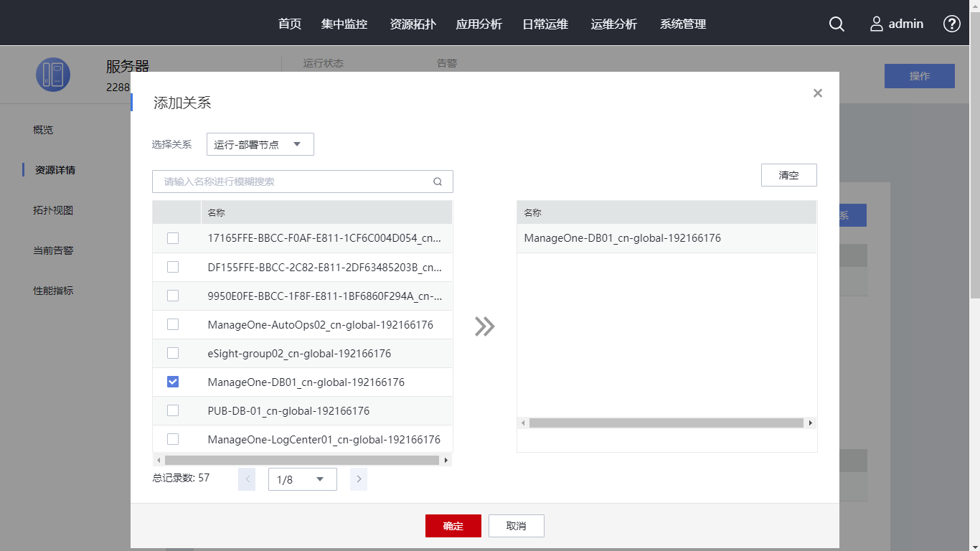Click the search icon in name filter box
This screenshot has height=551, width=980.
[x=438, y=182]
